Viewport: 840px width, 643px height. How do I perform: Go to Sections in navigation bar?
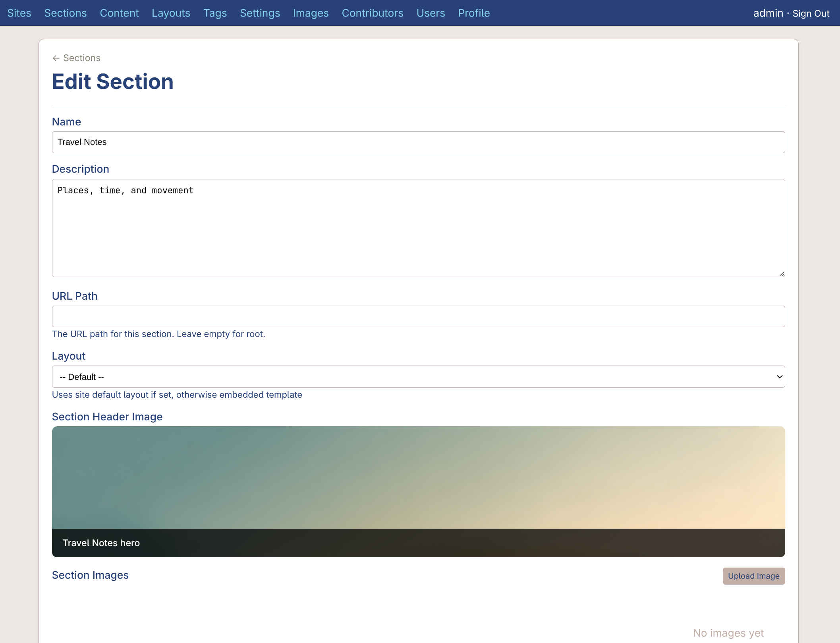coord(66,13)
